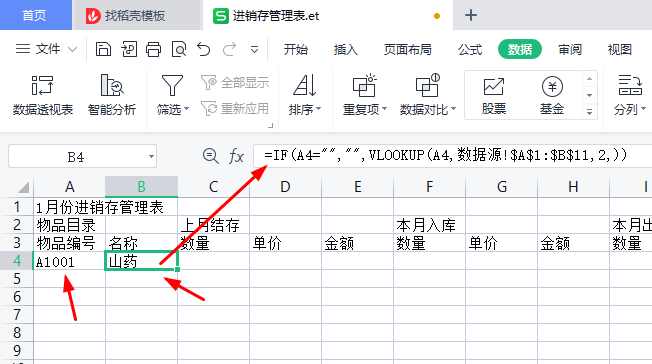Click cell A4 containing A1001
Screen dimensions: 652x364
coord(69,261)
